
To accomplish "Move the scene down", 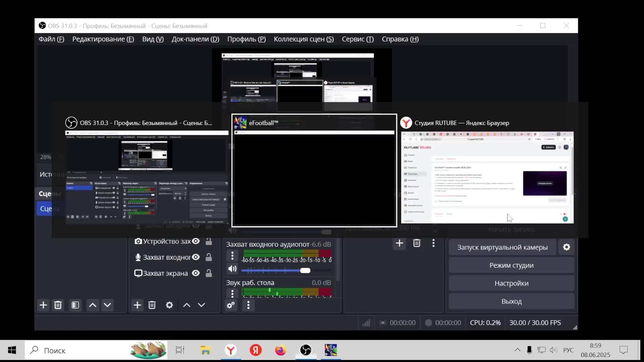I will pos(107,305).
